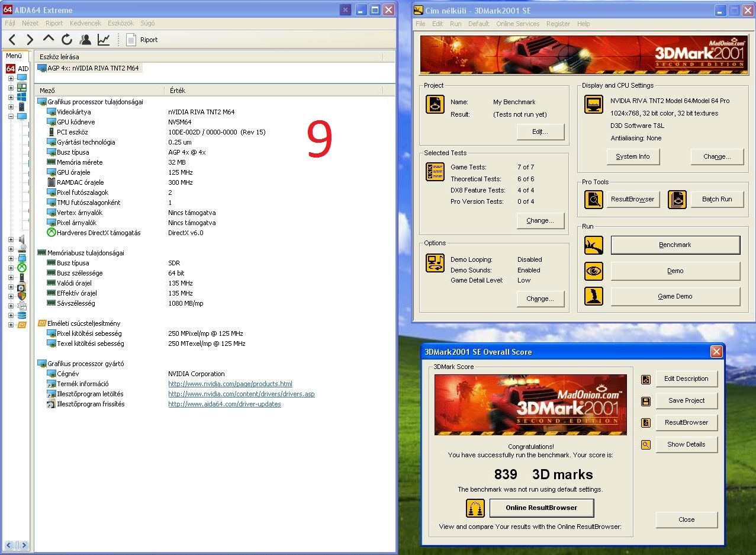Expand the Motherboard tree node
The height and width of the screenshot is (555, 756).
(11, 88)
